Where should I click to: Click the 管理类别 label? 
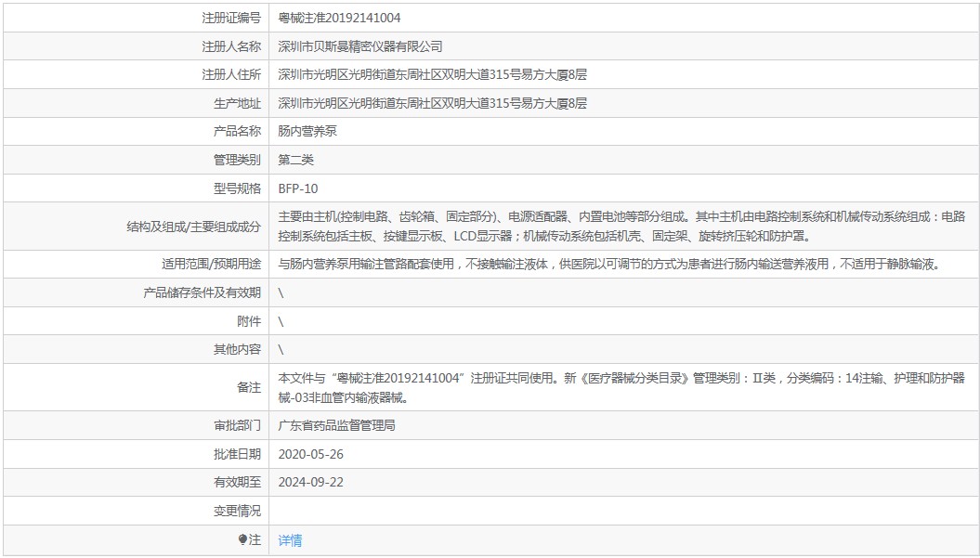click(238, 160)
